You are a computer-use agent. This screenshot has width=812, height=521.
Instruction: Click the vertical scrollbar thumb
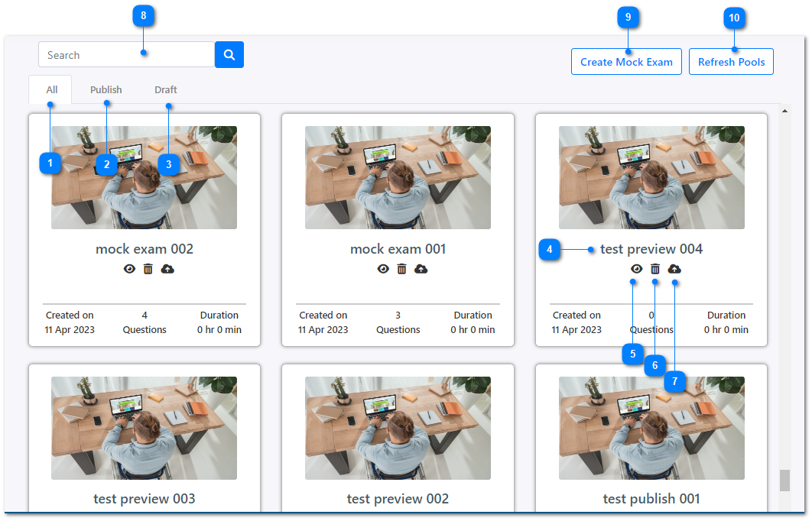(x=784, y=481)
